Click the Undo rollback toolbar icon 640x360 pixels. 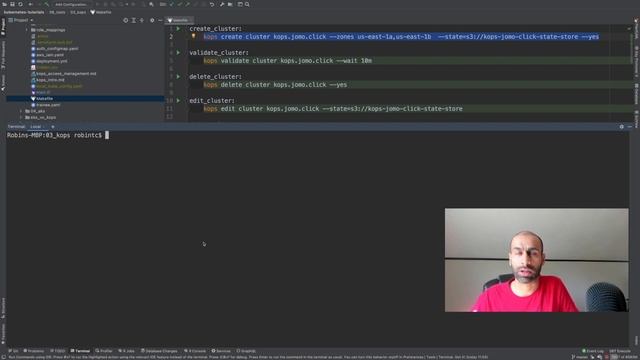pos(212,4)
